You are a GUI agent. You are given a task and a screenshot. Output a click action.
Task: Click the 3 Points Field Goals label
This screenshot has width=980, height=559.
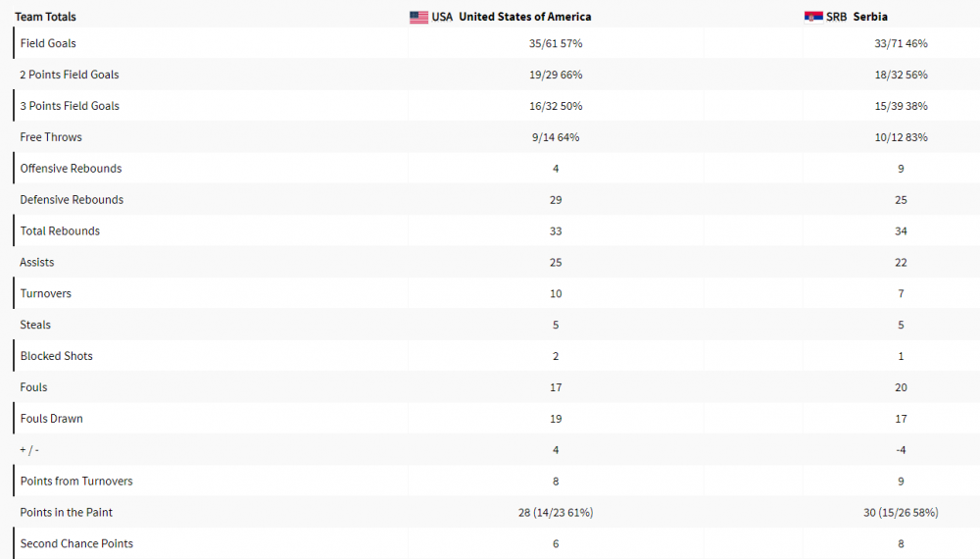tap(70, 106)
